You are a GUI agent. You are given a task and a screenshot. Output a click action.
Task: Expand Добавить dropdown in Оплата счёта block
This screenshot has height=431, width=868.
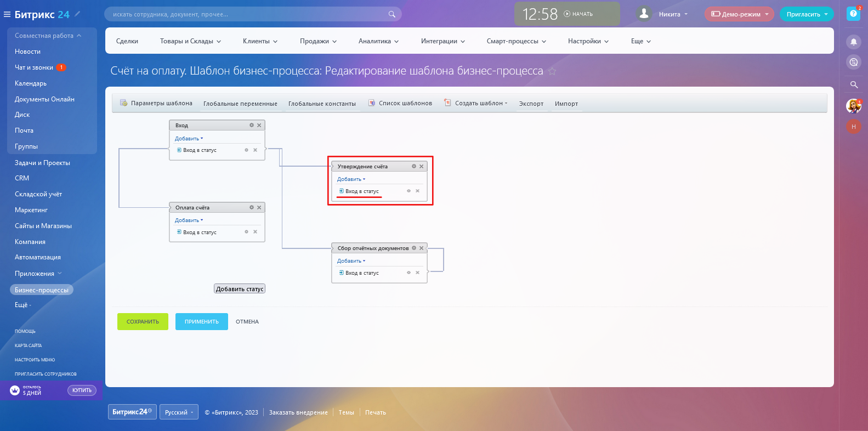coord(189,220)
